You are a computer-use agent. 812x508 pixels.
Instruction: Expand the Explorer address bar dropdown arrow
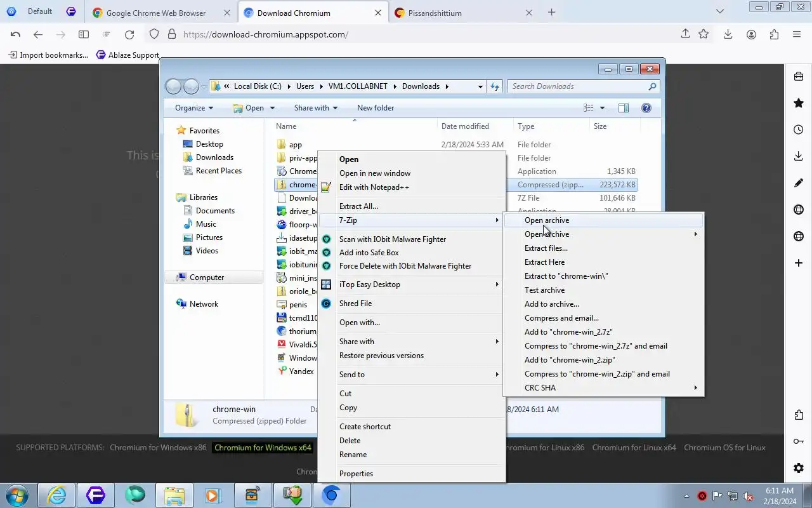click(x=480, y=86)
